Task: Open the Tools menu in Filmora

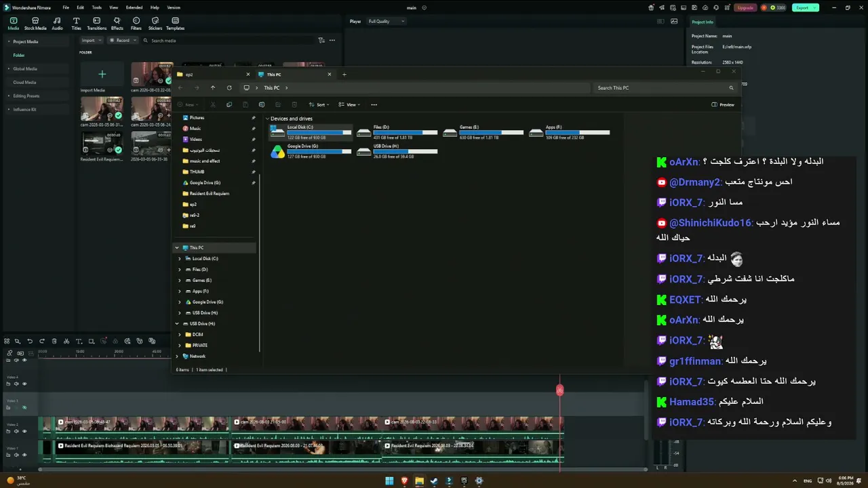Action: click(97, 7)
